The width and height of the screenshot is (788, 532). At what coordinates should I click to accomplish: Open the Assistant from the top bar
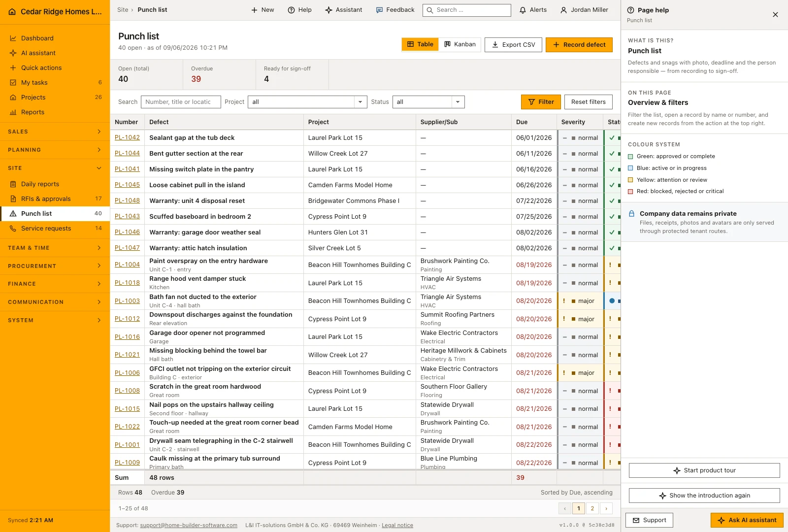coord(344,10)
